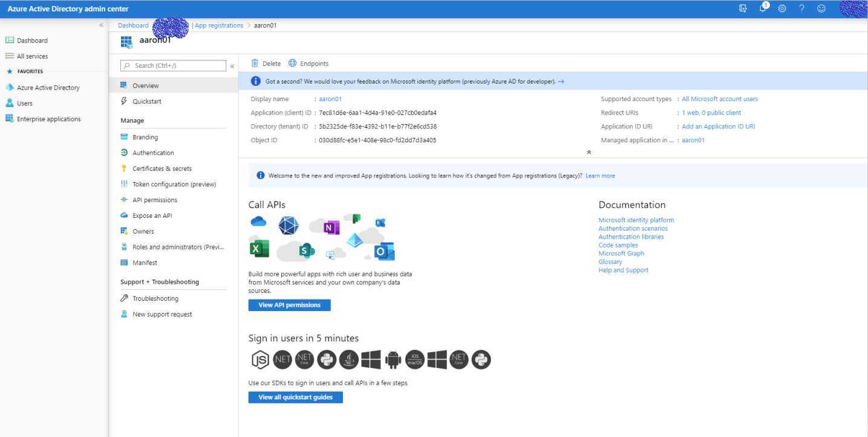The width and height of the screenshot is (868, 437).
Task: Click the Certificates & secrets key icon
Action: click(124, 169)
